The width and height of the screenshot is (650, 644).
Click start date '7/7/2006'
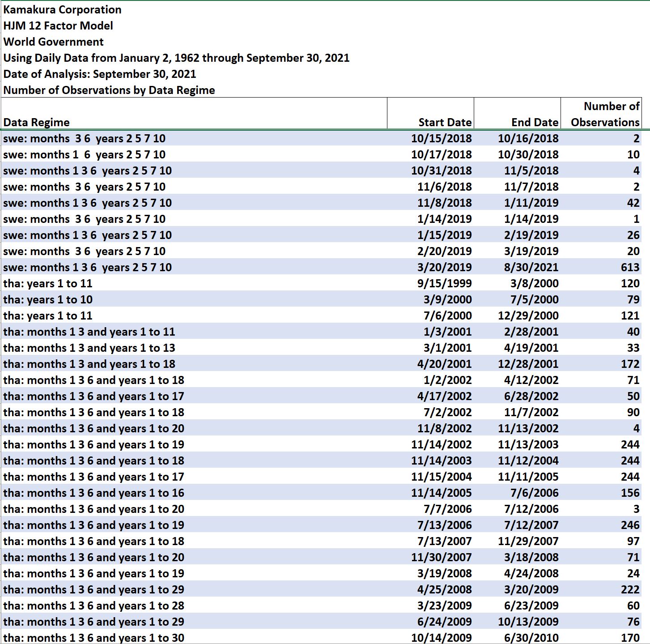click(447, 509)
